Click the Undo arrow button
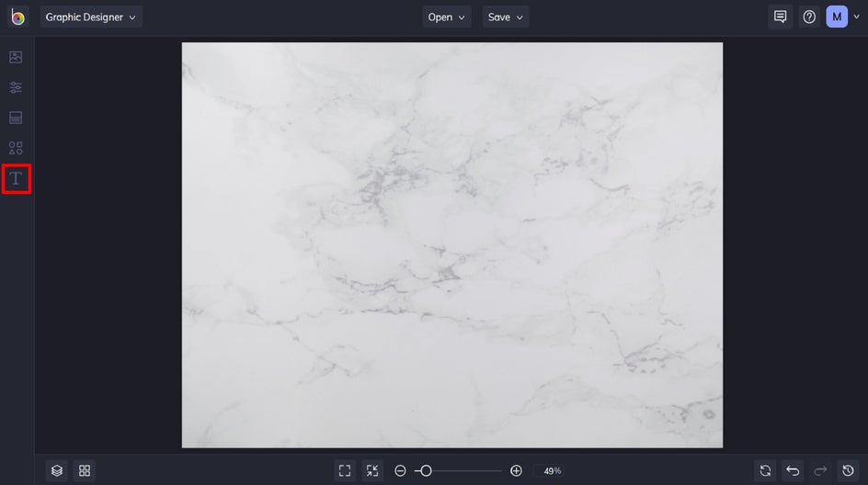Viewport: 868px width, 485px height. [793, 470]
